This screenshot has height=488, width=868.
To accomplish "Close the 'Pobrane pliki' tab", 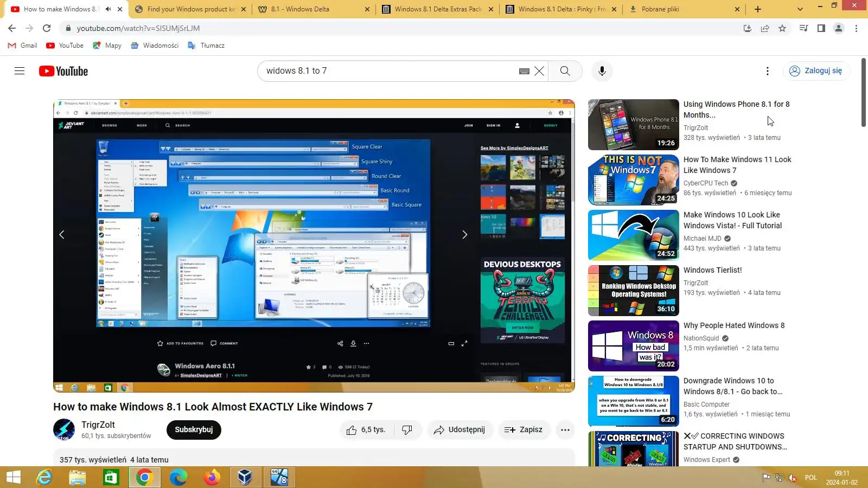I will (737, 9).
